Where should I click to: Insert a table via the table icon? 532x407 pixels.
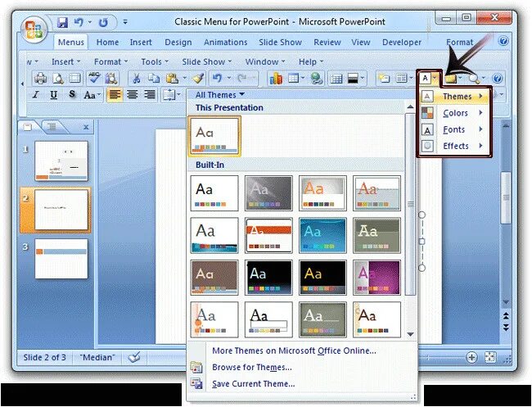tap(293, 79)
